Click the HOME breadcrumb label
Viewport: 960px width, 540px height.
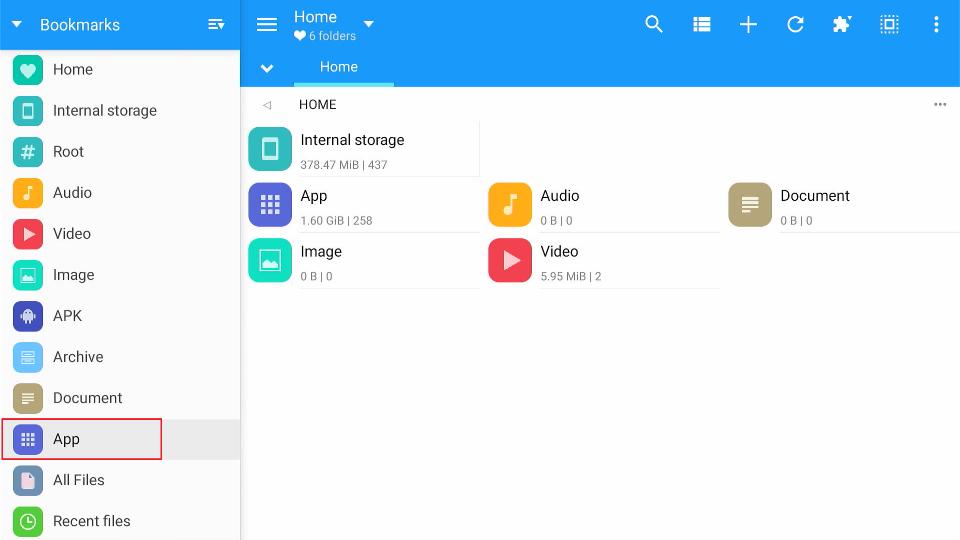[318, 105]
